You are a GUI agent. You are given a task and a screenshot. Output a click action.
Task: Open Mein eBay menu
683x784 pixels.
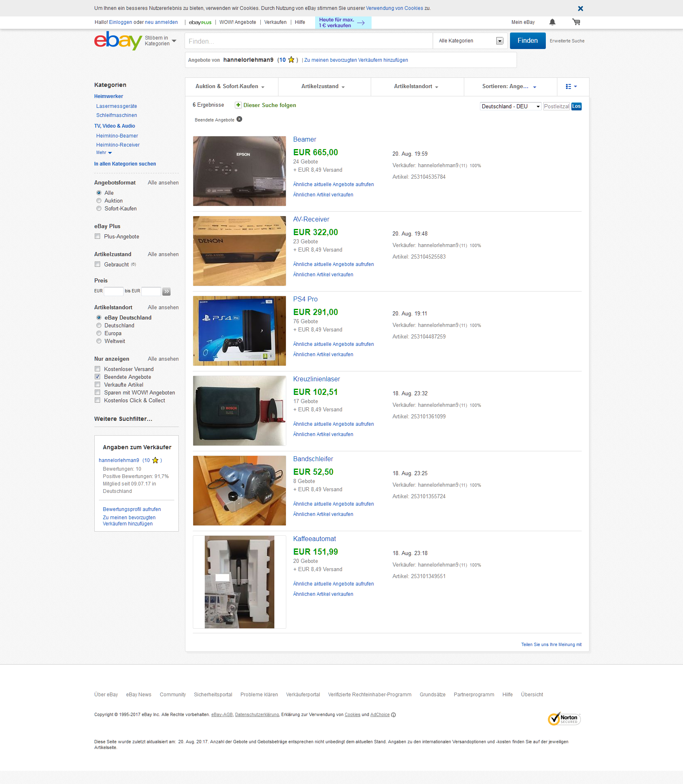click(523, 22)
